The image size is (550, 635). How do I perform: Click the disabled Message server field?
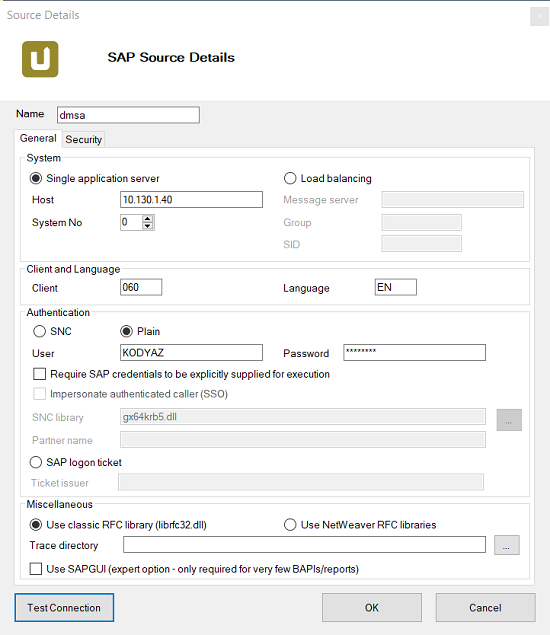coord(452,200)
